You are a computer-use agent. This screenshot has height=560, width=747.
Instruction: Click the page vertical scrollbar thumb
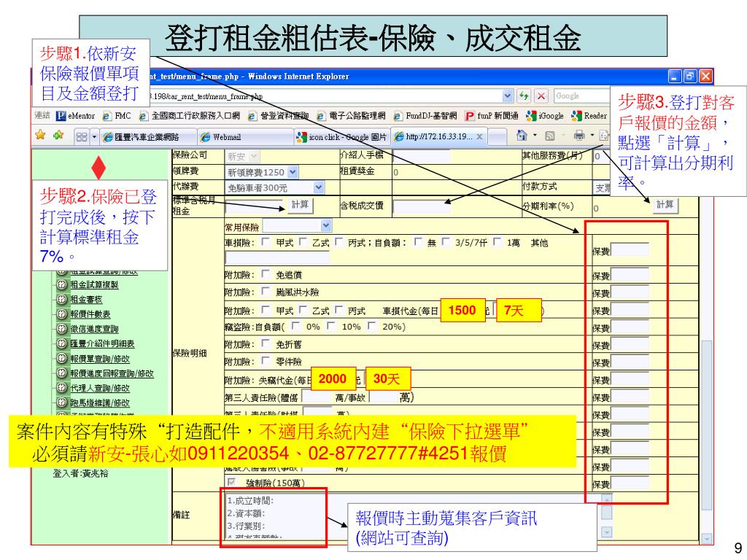(x=706, y=425)
